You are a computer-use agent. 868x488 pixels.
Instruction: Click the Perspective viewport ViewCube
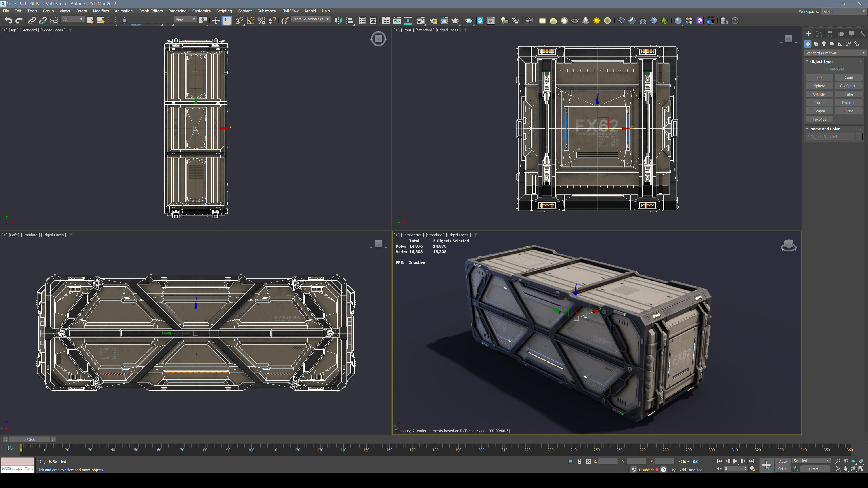point(788,245)
